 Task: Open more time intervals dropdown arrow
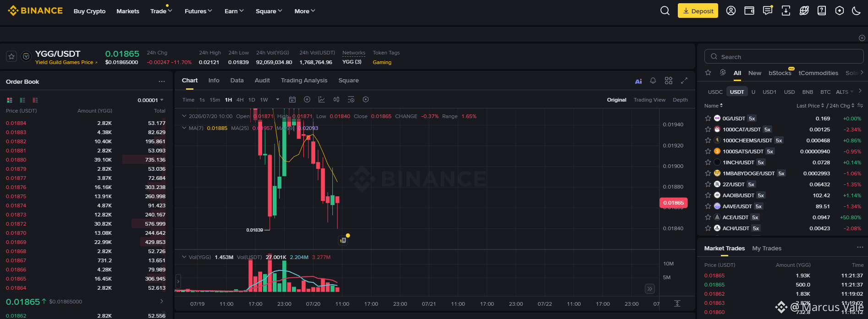pos(278,99)
